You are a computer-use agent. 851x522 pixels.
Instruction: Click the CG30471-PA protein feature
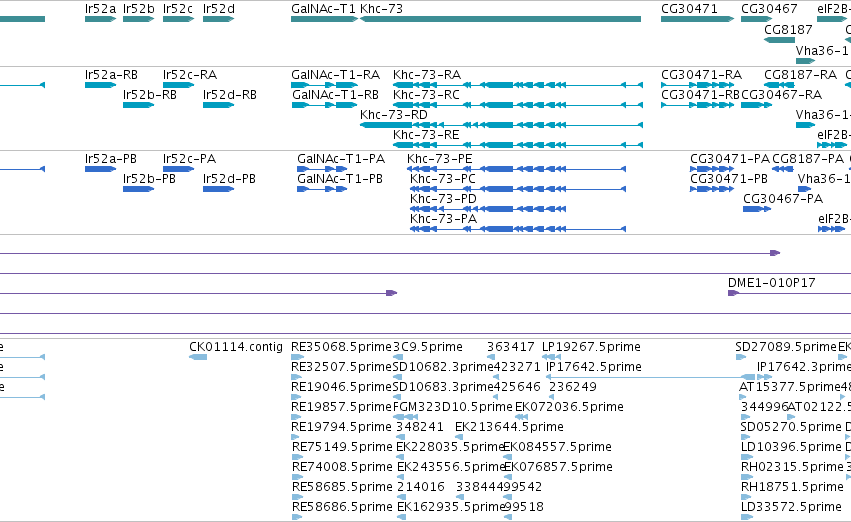point(712,169)
